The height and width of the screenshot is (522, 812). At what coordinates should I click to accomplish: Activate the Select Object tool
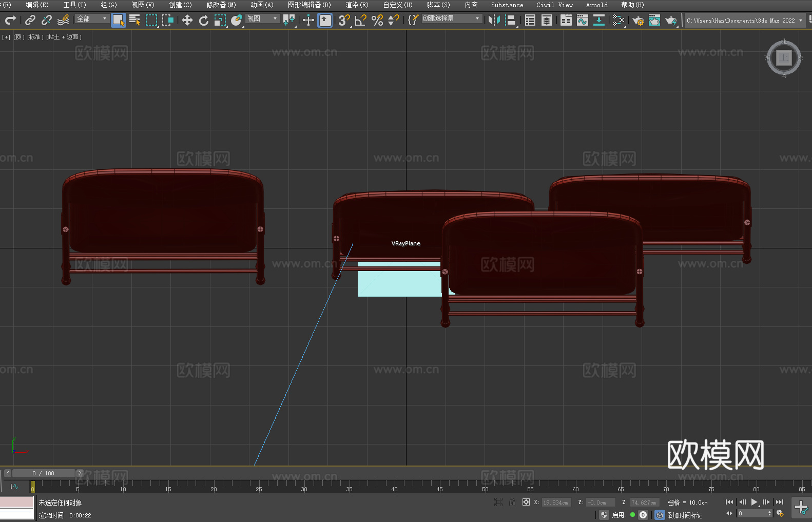(119, 20)
